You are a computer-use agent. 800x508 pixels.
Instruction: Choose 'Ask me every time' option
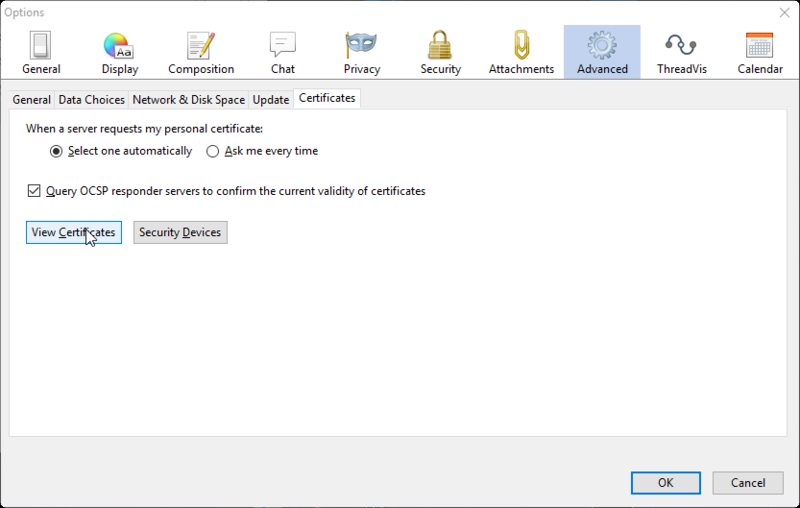212,151
